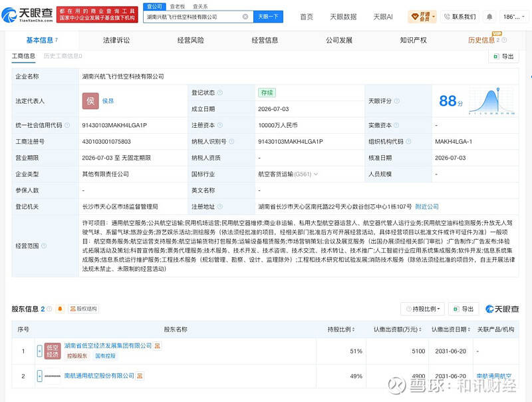Switch to the 查公司 search tab
This screenshot has width=532, height=402.
[x=154, y=7]
